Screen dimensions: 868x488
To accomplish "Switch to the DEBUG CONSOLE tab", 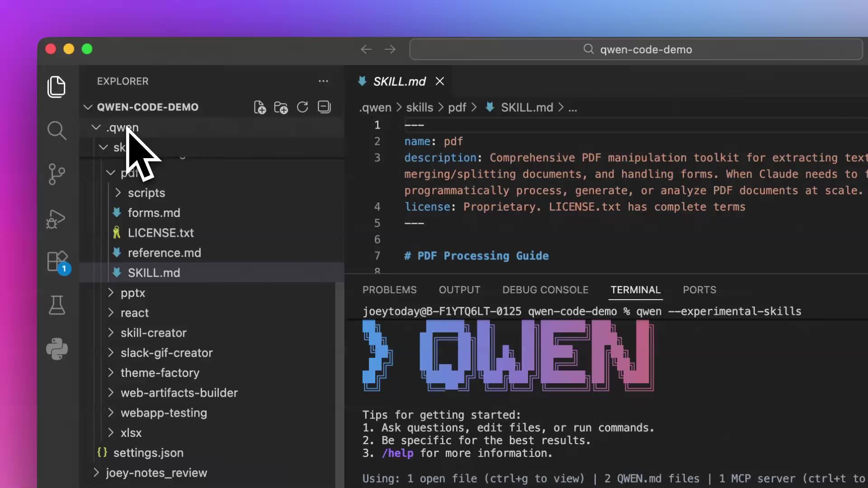I will pos(545,290).
